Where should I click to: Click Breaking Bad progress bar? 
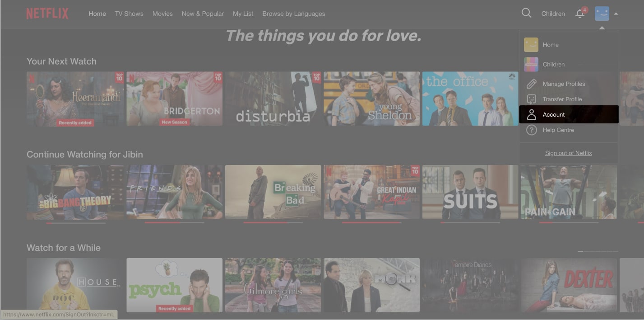coord(273,223)
